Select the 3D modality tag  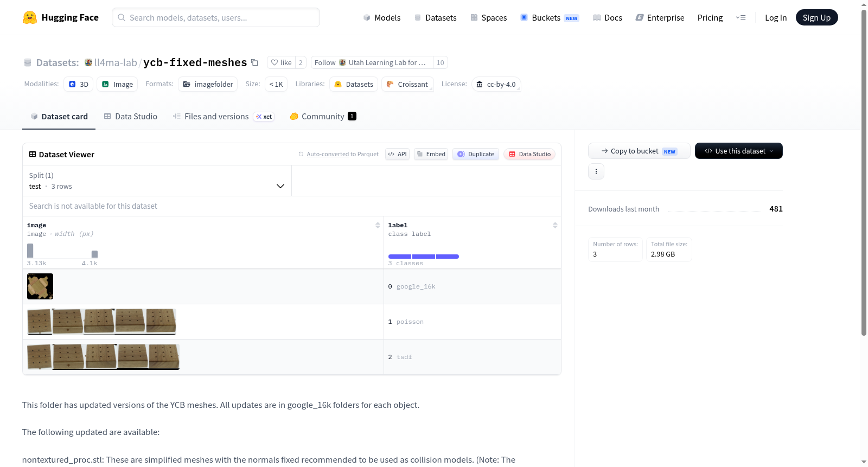(79, 84)
